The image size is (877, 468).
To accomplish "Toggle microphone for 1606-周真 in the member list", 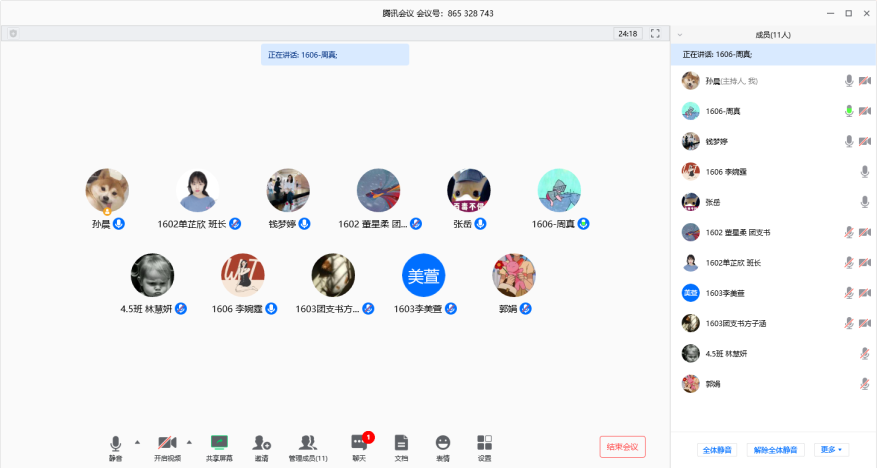I will pyautogui.click(x=849, y=111).
